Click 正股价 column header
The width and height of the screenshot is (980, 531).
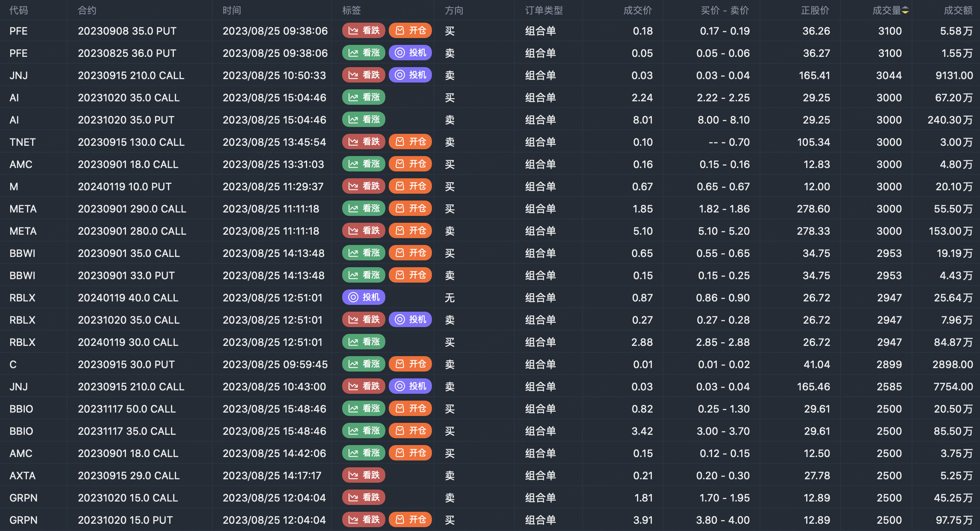click(x=815, y=10)
